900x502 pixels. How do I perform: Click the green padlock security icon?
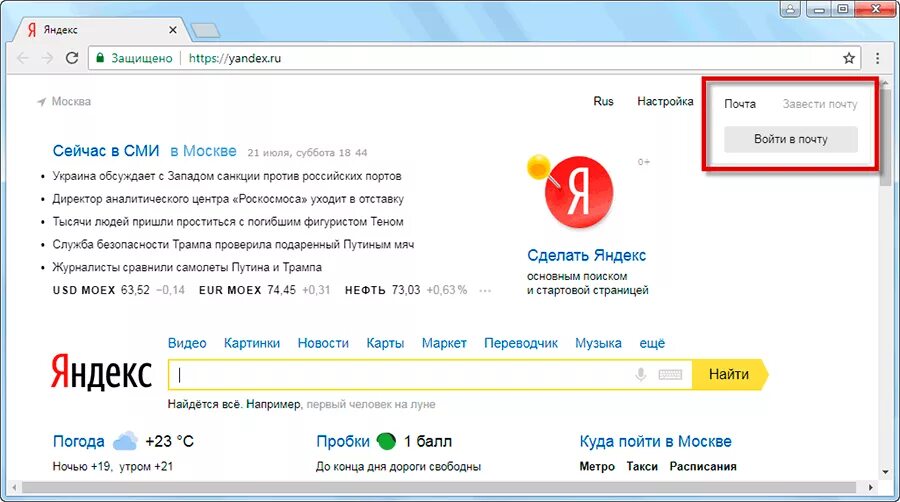click(100, 58)
